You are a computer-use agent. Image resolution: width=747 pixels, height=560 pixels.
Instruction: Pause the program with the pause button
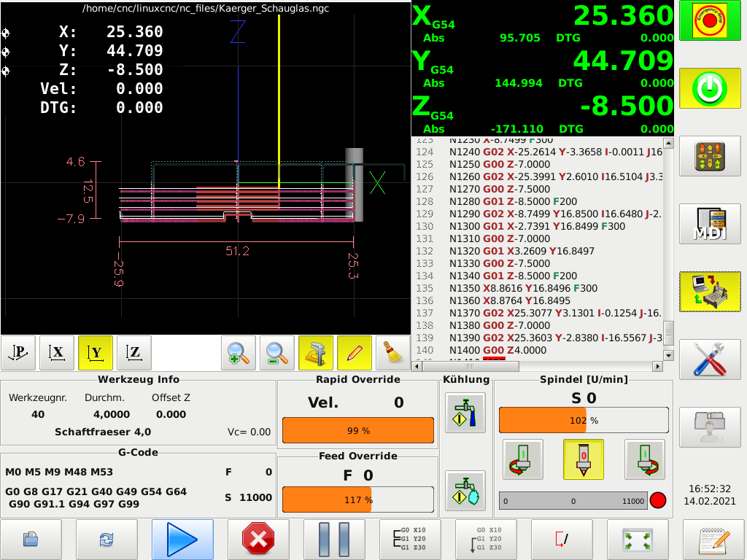pos(334,540)
